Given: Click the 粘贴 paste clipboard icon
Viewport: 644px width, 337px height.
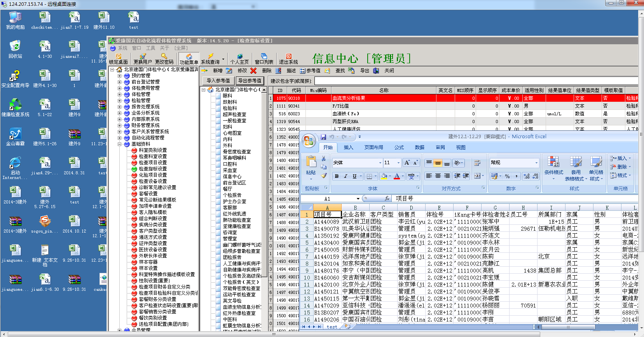Looking at the screenshot, I should click(311, 162).
